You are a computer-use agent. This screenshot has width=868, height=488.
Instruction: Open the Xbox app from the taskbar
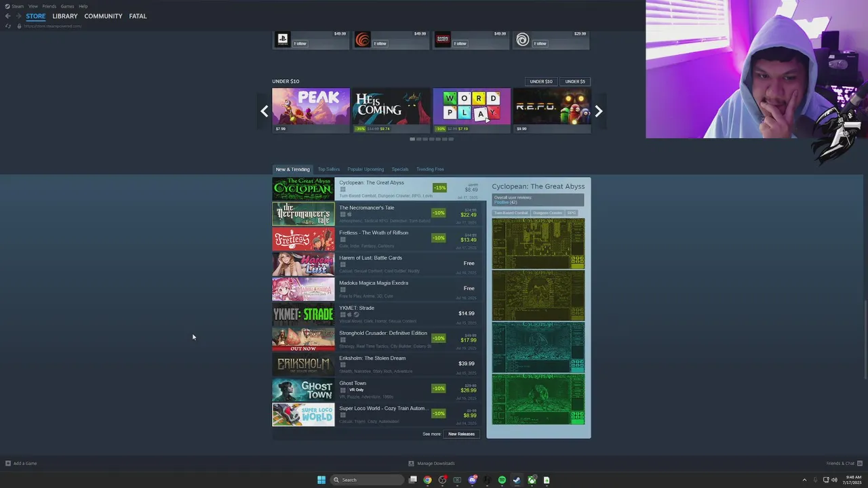tap(532, 480)
